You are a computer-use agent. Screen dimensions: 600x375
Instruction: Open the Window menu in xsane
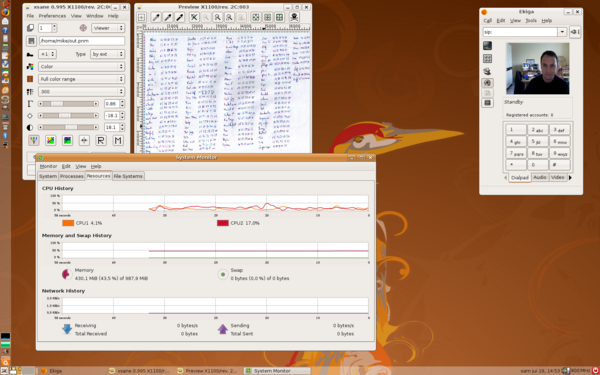[95, 16]
